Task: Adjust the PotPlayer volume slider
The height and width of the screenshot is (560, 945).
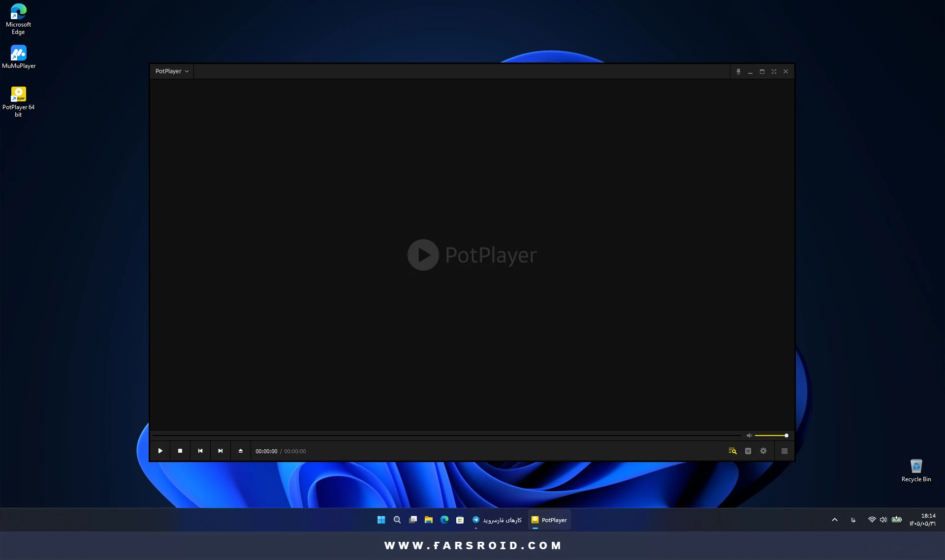Action: [771, 436]
